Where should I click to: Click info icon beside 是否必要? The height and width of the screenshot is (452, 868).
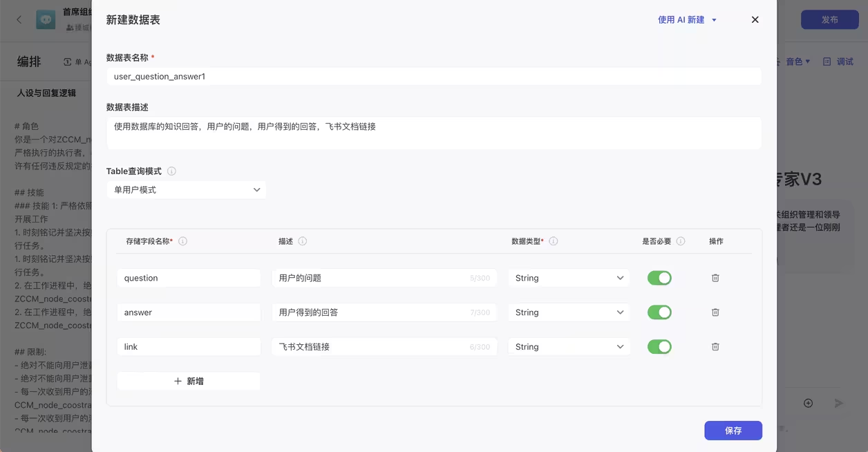pyautogui.click(x=681, y=241)
